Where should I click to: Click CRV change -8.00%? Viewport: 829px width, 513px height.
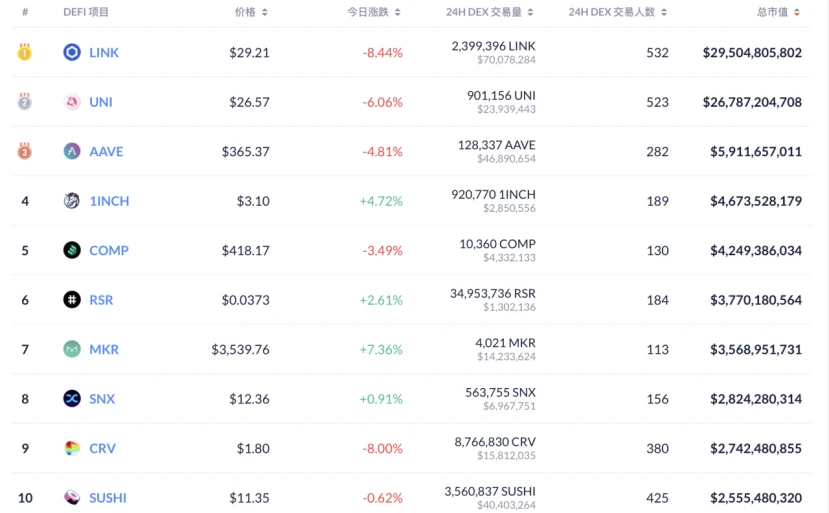(x=382, y=448)
